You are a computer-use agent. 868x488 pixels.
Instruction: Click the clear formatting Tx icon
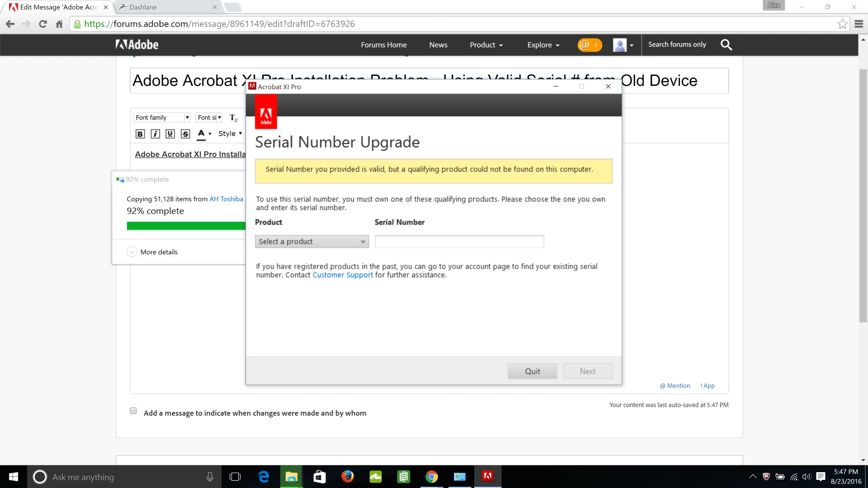(x=233, y=118)
